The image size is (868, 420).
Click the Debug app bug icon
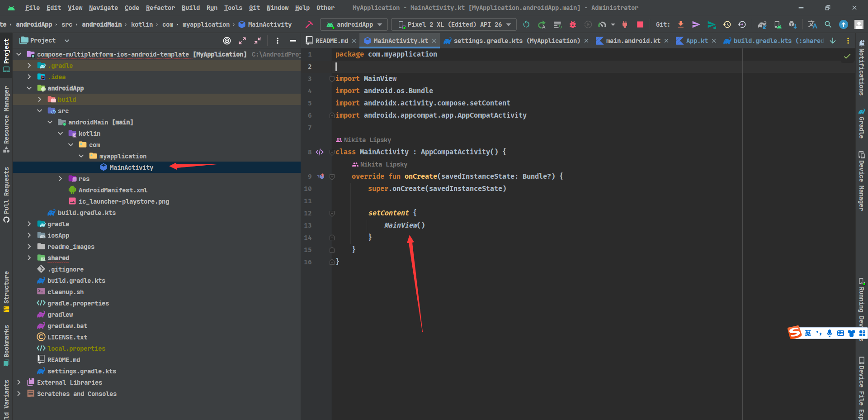(x=573, y=24)
